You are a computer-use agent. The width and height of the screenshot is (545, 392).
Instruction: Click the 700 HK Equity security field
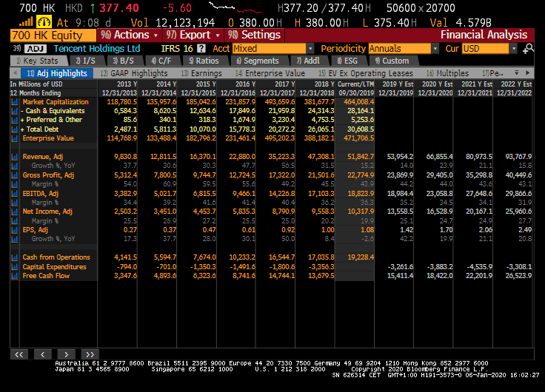[x=53, y=35]
